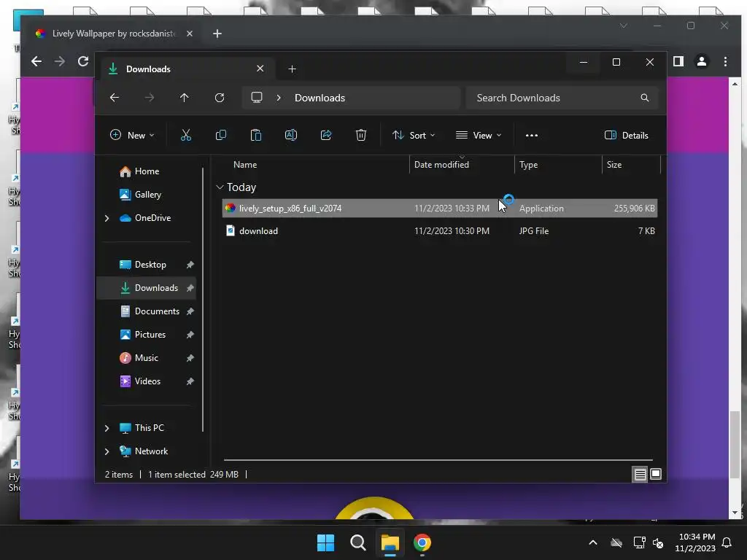Image resolution: width=747 pixels, height=560 pixels.
Task: Go back in File Explorer
Action: (x=115, y=98)
